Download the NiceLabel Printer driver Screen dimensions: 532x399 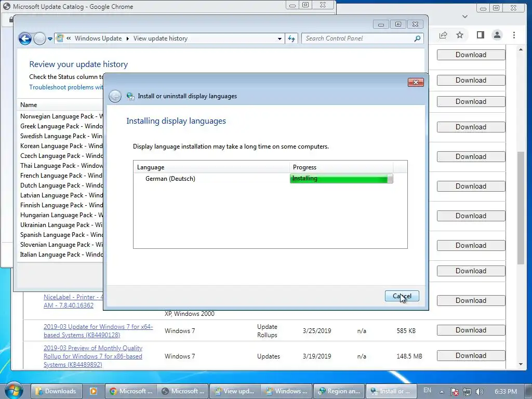coord(471,301)
